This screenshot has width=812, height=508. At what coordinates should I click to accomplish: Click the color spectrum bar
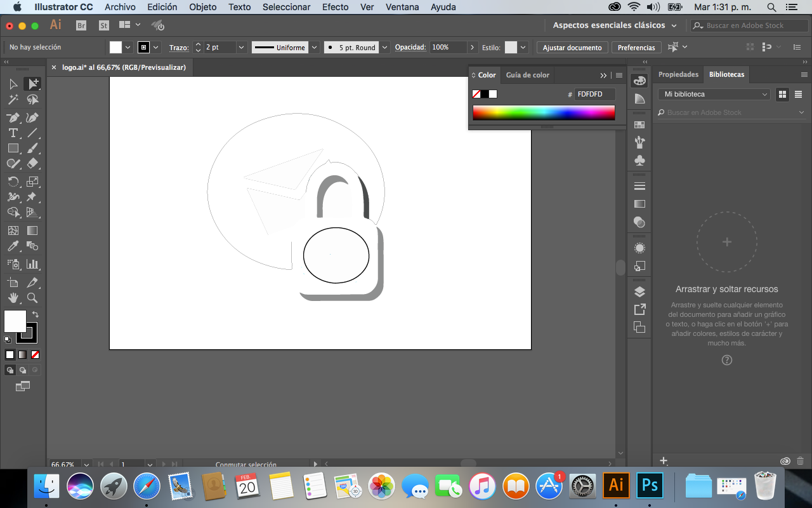(x=544, y=112)
